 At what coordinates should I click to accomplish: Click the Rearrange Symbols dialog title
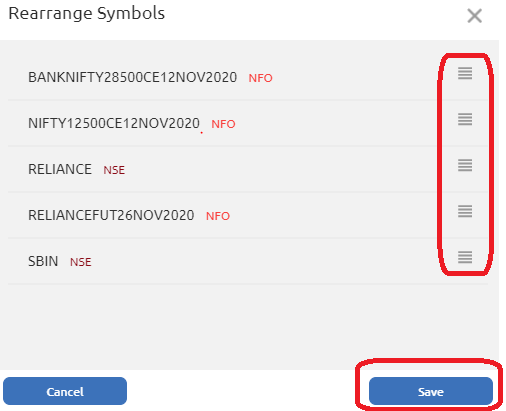coord(87,14)
